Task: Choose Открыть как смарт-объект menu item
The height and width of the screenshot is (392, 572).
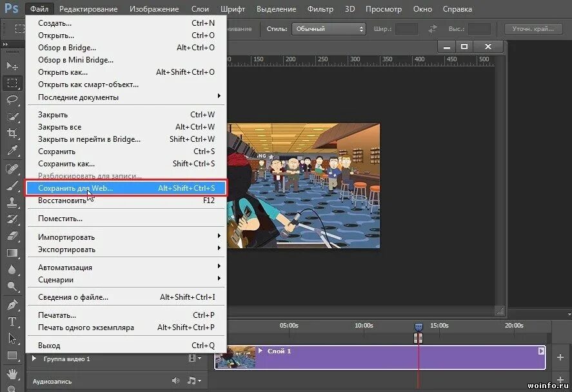Action: point(126,84)
